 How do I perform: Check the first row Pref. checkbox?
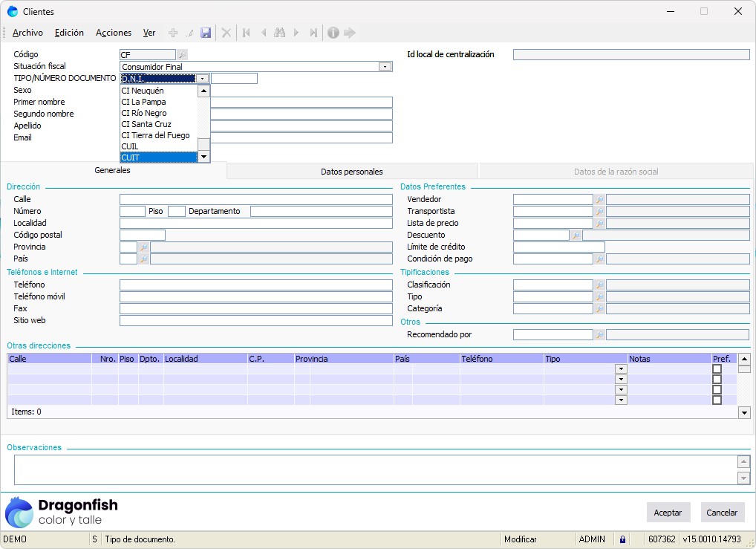(717, 369)
